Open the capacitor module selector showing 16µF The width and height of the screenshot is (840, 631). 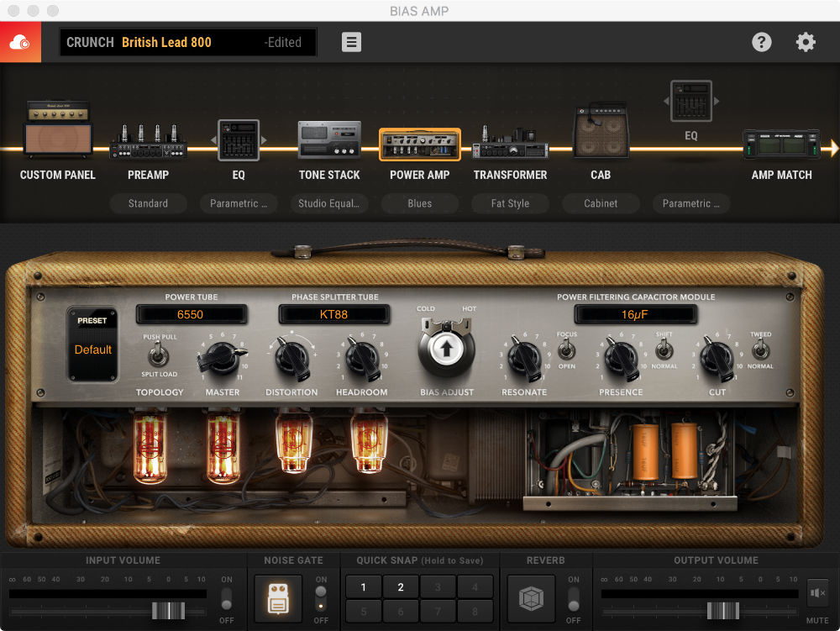click(x=636, y=314)
